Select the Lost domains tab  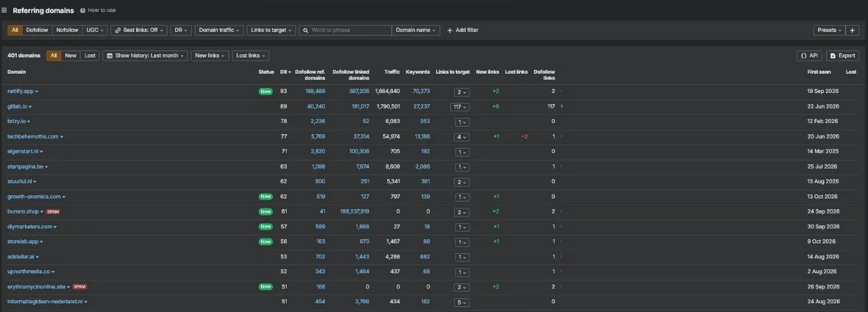pos(90,56)
